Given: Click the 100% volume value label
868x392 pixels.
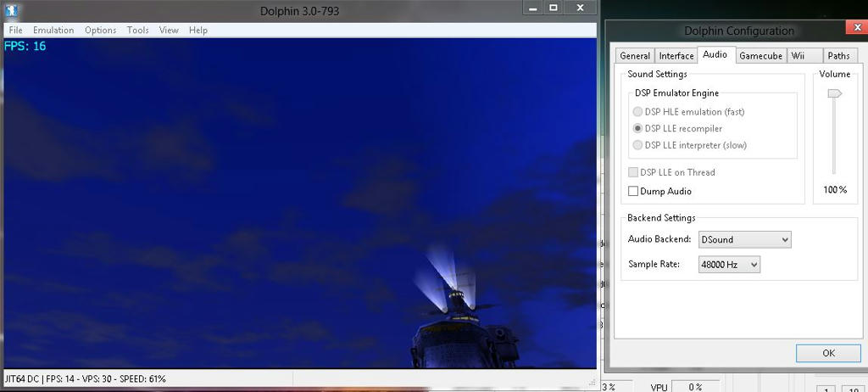Looking at the screenshot, I should (835, 189).
